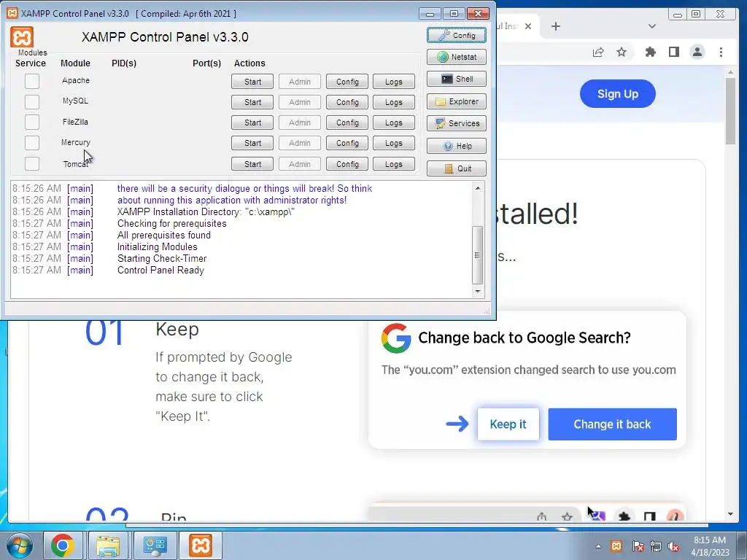The height and width of the screenshot is (560, 747).
Task: Open Chrome from the taskbar
Action: pos(63,545)
